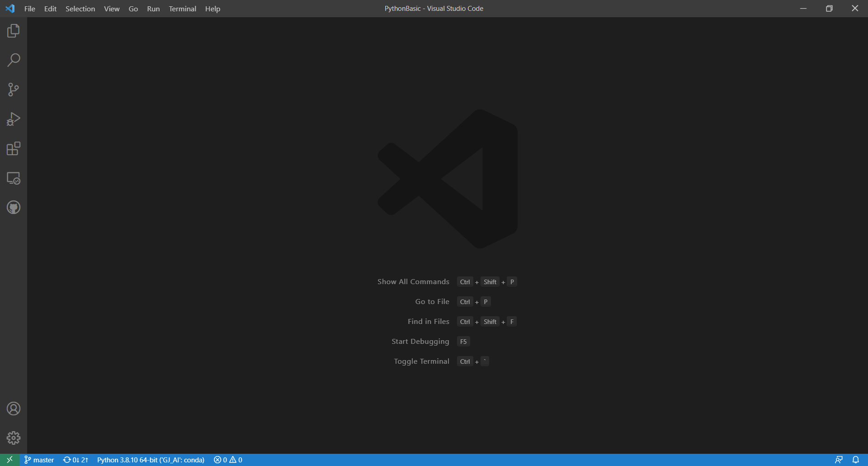Open the Run menu
This screenshot has height=466, width=868.
pyautogui.click(x=153, y=9)
